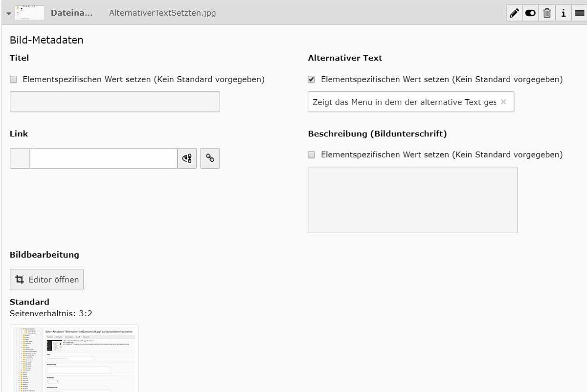Click the AlternativerTextSetzten.jpg header title
This screenshot has height=392, width=587.
(x=162, y=13)
